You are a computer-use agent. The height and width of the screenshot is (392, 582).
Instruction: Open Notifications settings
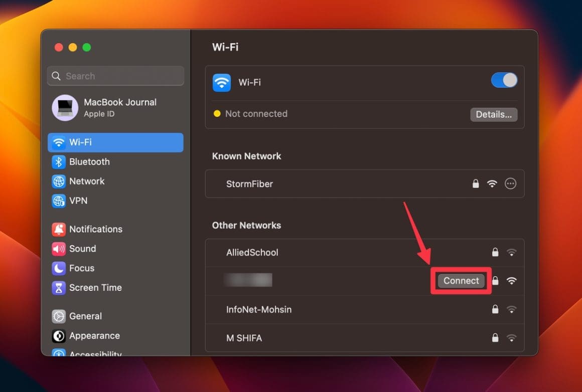coord(95,229)
